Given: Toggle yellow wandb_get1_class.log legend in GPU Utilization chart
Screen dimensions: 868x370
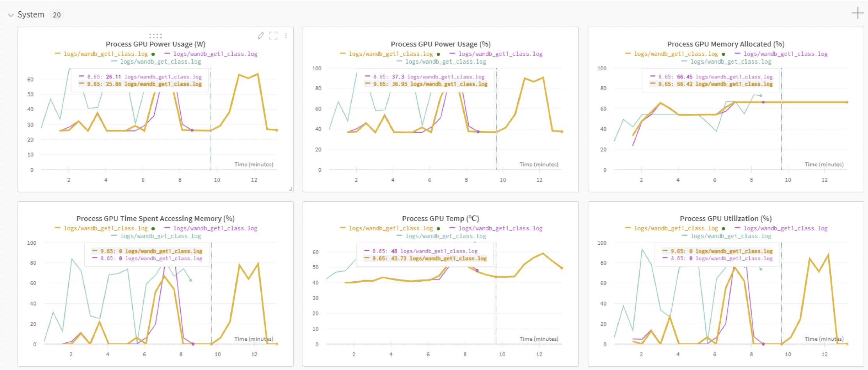Looking at the screenshot, I should pos(672,228).
